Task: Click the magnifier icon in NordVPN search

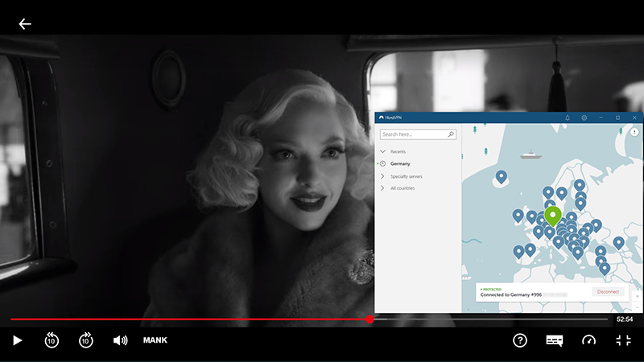Action: (x=451, y=134)
